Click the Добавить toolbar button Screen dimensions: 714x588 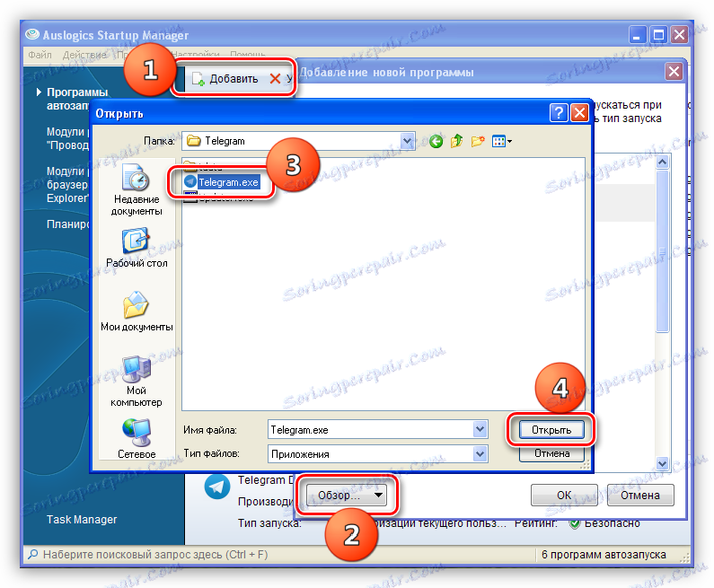coord(225,79)
